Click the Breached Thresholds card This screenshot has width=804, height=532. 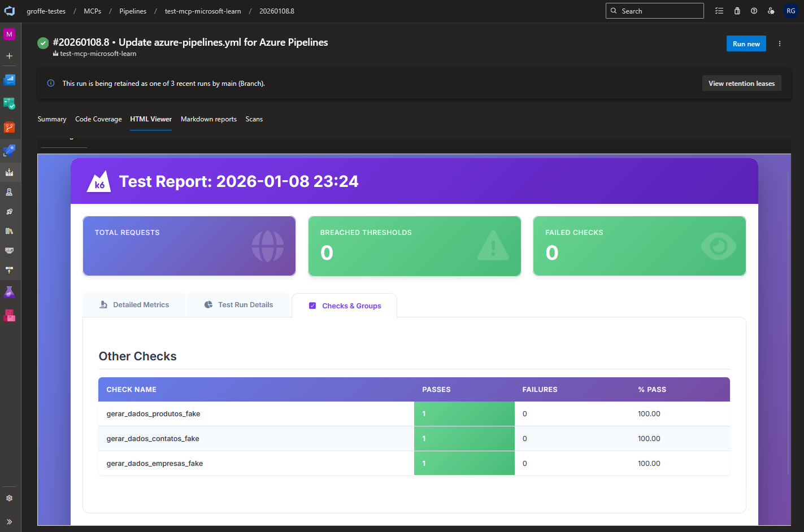coord(415,246)
